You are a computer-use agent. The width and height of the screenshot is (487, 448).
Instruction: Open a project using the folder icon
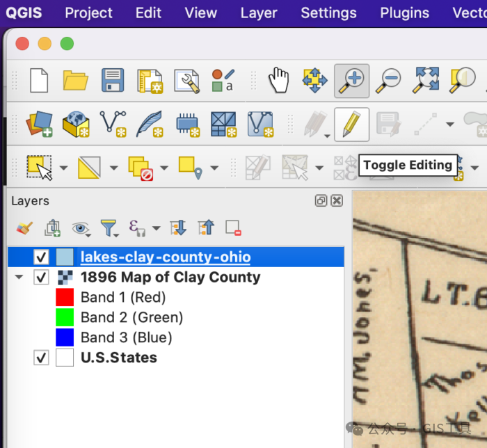point(75,81)
